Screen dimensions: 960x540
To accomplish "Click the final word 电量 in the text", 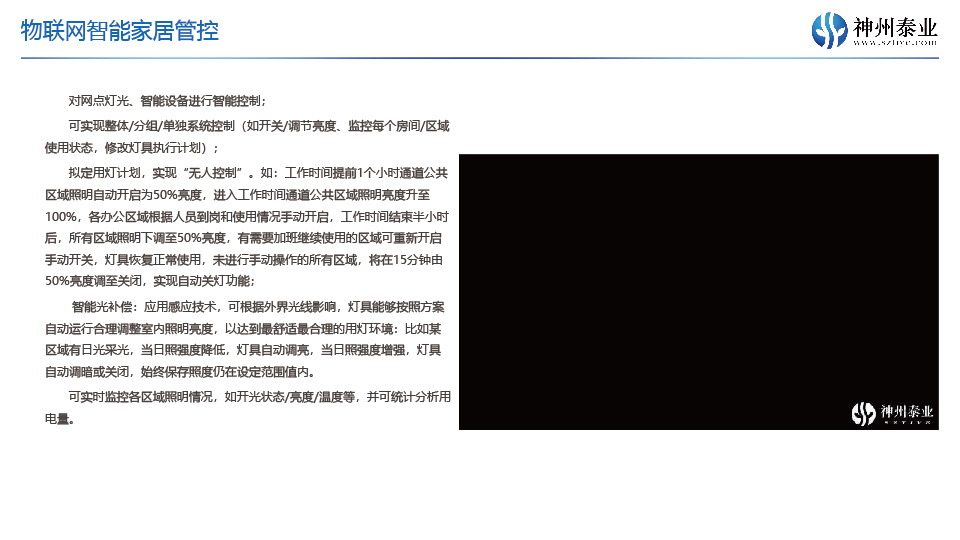I will click(x=56, y=419).
